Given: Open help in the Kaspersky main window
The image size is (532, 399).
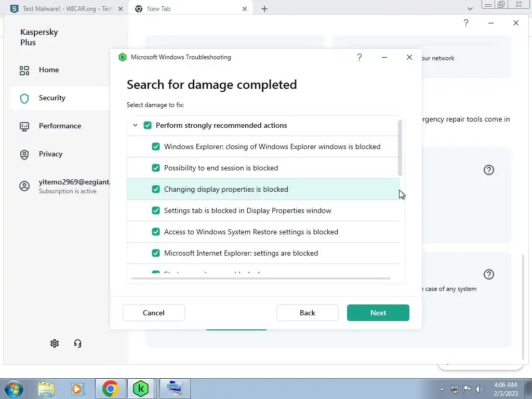Looking at the screenshot, I should [x=466, y=23].
